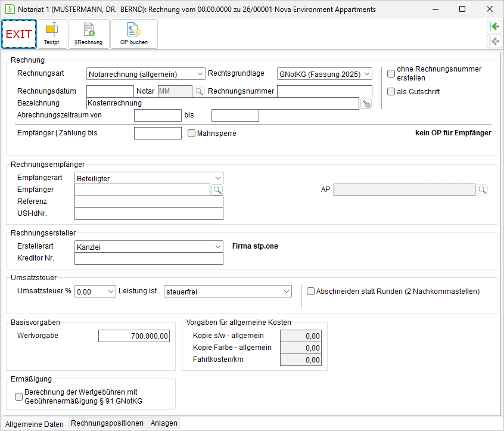Screen dimensions: 504x431
Task: Click the gray arrow icon below the green one
Action: (x=494, y=41)
